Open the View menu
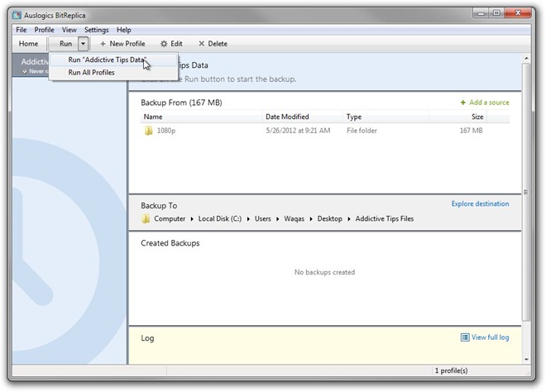The image size is (546, 392). tap(69, 30)
